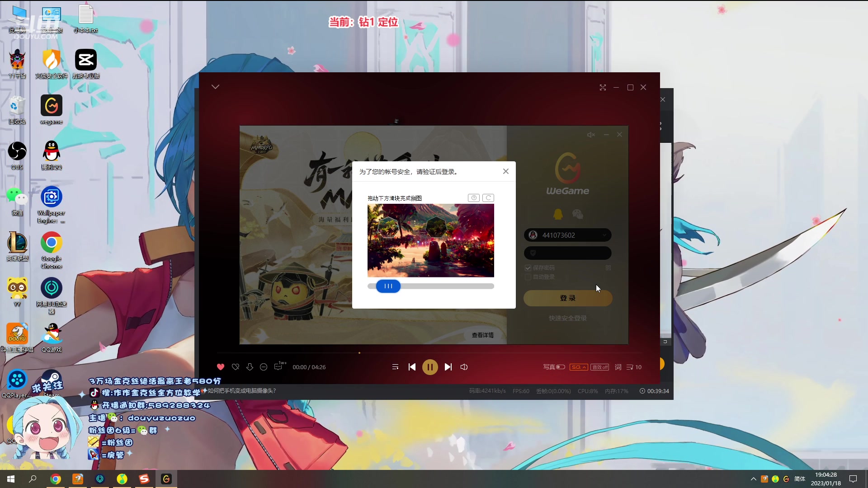Open song comments icon labeled 1w+

point(279,366)
